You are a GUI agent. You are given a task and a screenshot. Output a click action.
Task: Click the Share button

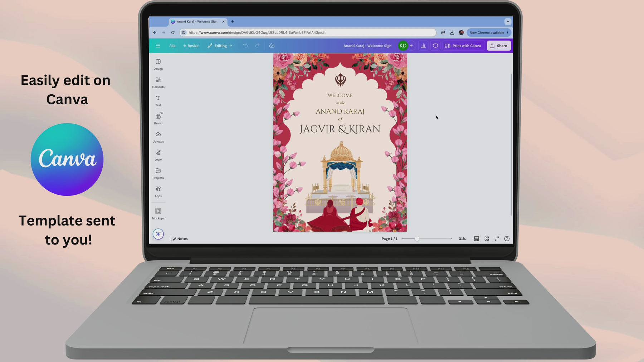click(x=499, y=46)
